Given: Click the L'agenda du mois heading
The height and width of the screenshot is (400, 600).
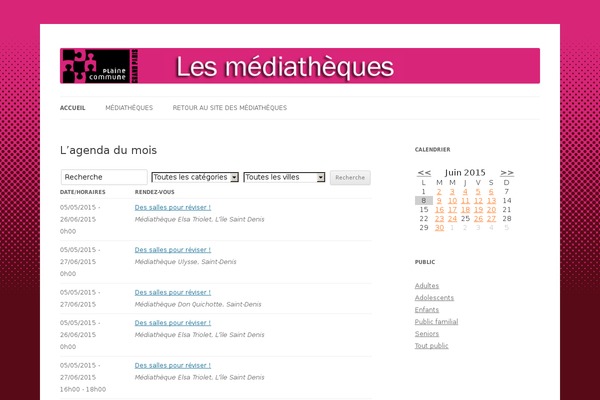Looking at the screenshot, I should (x=108, y=150).
